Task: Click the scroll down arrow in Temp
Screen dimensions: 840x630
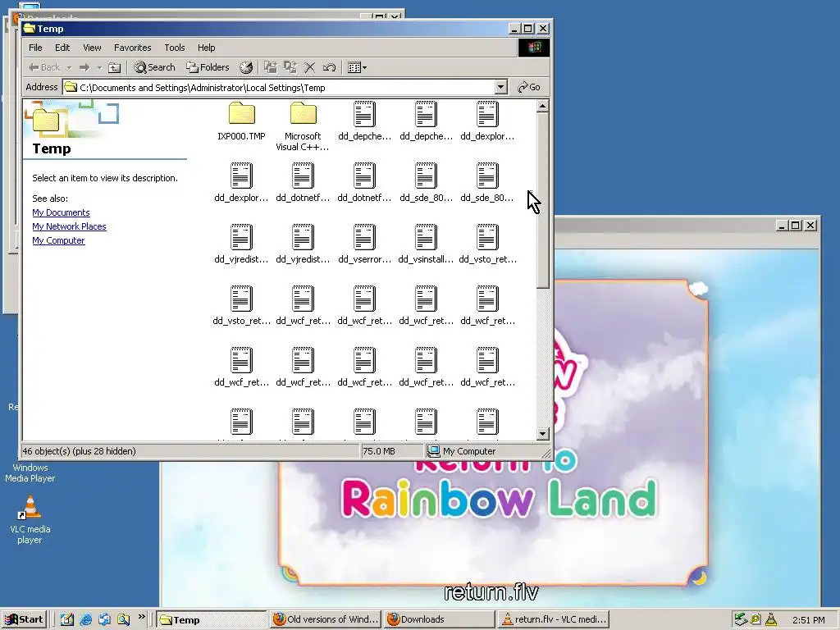Action: 543,434
